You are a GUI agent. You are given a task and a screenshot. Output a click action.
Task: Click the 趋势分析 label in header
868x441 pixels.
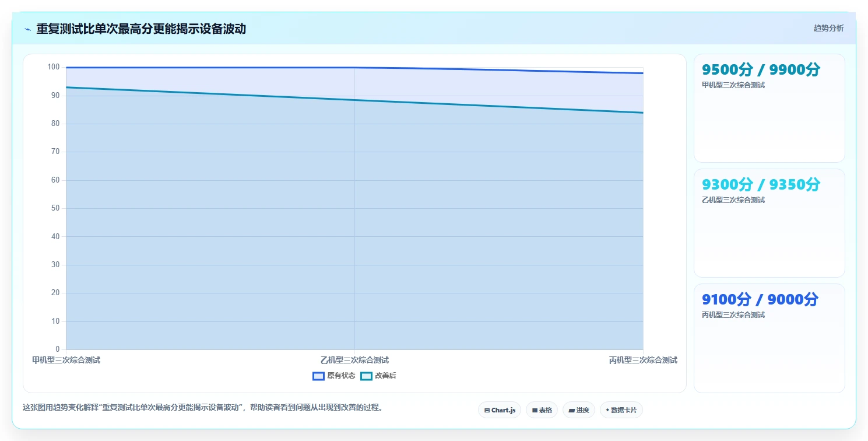pos(828,28)
